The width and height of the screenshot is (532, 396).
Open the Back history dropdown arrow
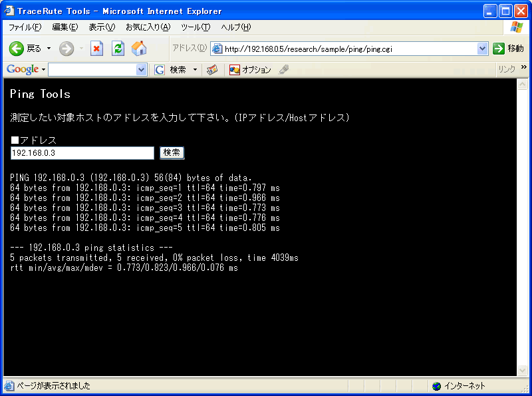click(49, 49)
